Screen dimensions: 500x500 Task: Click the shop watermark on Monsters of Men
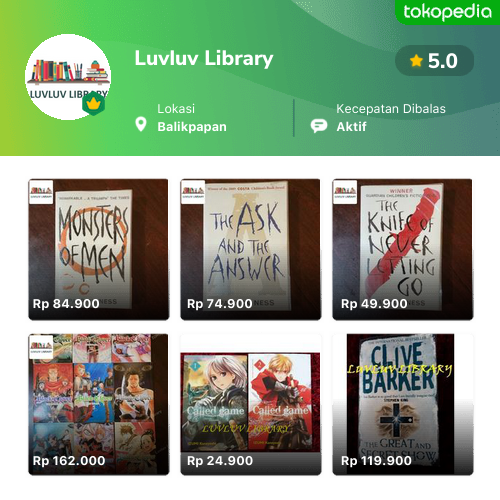41,192
